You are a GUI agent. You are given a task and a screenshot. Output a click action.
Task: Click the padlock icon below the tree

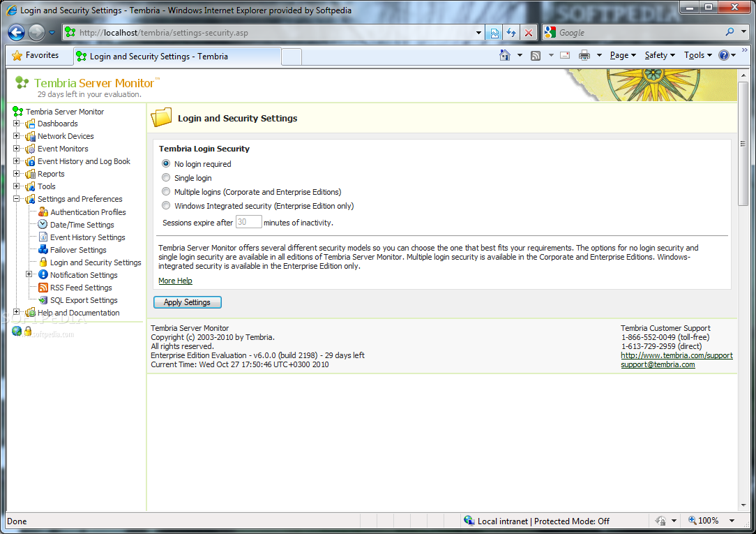point(28,331)
